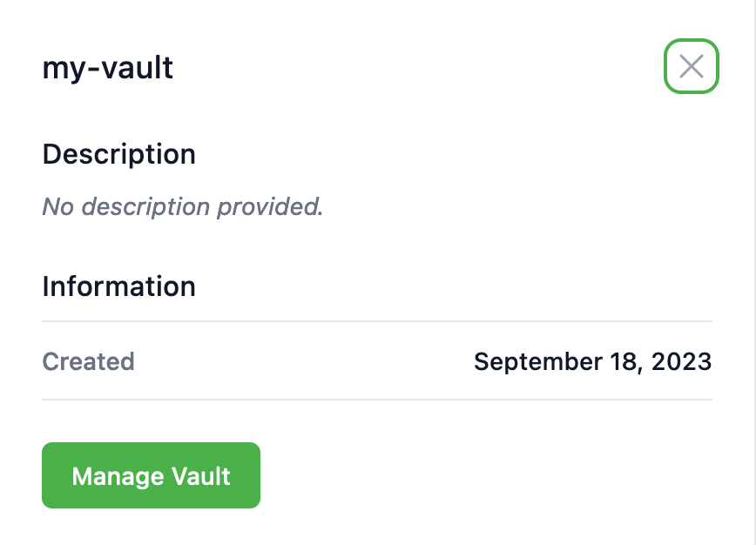Click the divider line below Created row

pyautogui.click(x=376, y=400)
